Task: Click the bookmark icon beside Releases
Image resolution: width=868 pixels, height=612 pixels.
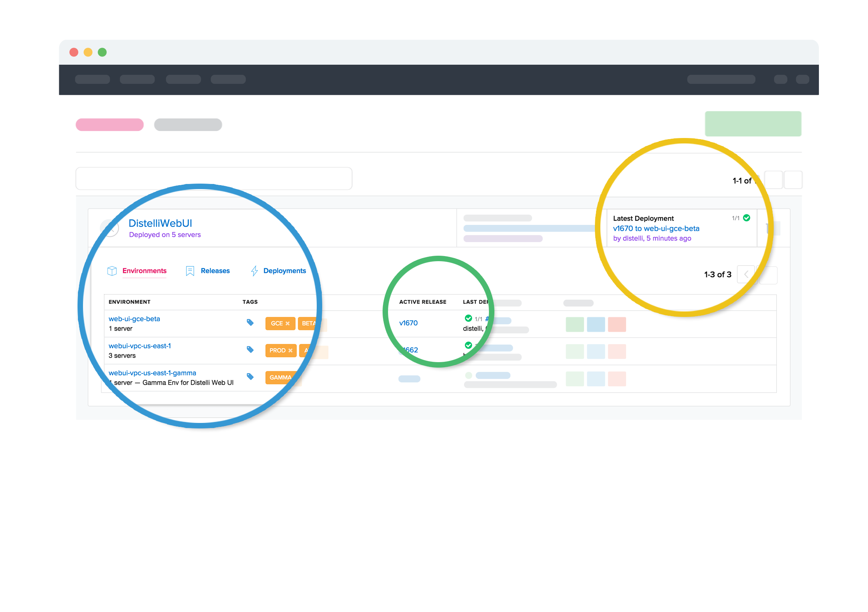Action: pyautogui.click(x=190, y=271)
